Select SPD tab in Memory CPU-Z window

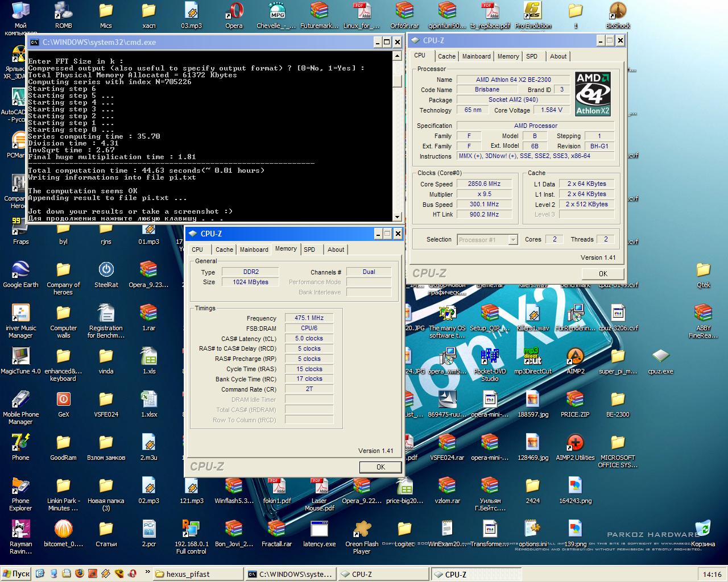[309, 250]
